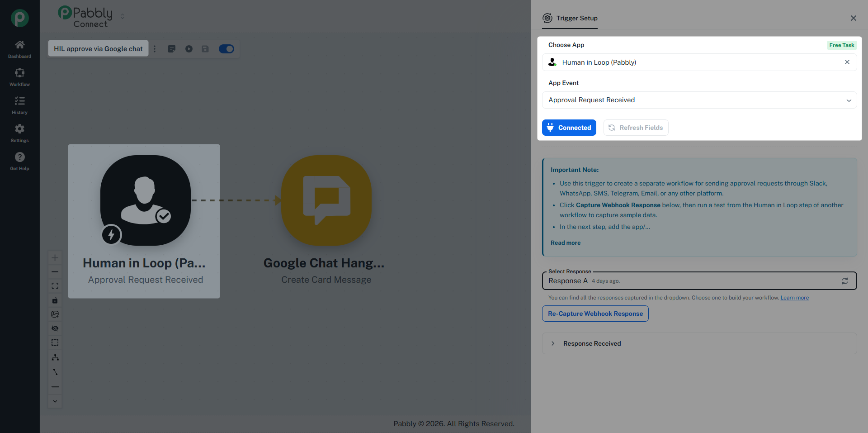Click the Human in Loop (Pabbly) app field

(x=699, y=62)
